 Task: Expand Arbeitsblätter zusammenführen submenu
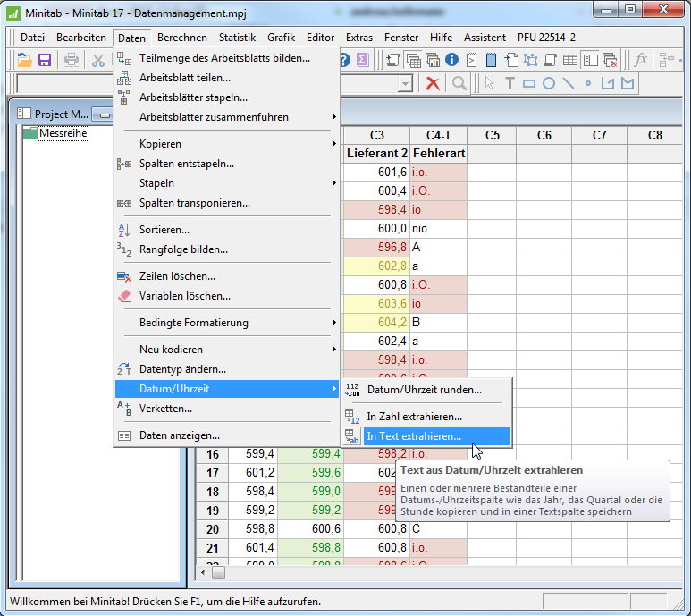(x=227, y=117)
